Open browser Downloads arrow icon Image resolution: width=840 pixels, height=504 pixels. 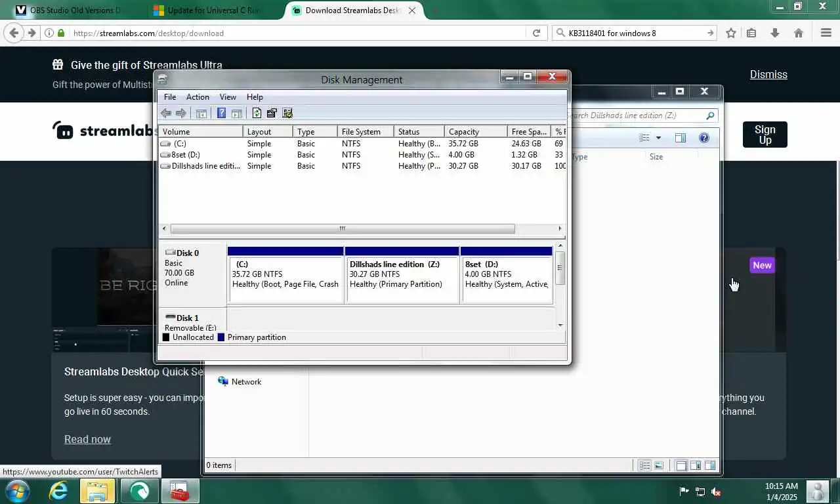pyautogui.click(x=775, y=33)
